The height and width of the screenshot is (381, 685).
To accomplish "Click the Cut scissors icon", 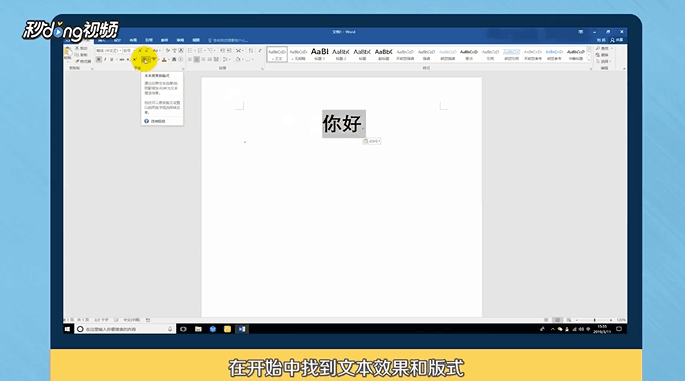I will point(77,48).
